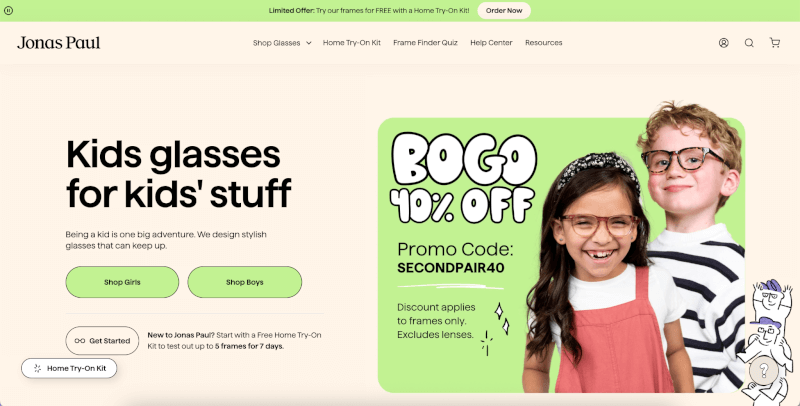Open search with magnifier icon
The image size is (800, 406).
click(749, 43)
